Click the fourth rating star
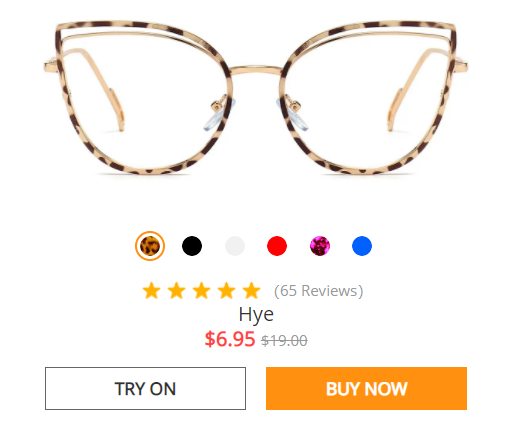 coord(226,291)
